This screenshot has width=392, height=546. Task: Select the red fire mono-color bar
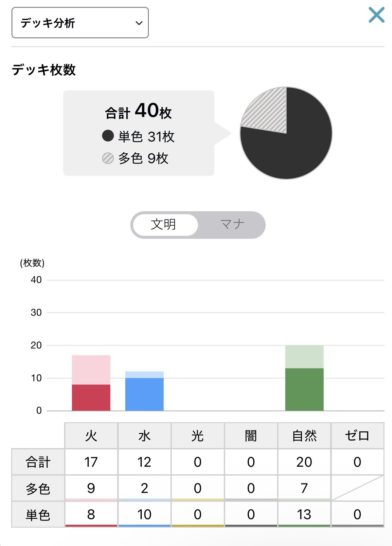click(91, 397)
